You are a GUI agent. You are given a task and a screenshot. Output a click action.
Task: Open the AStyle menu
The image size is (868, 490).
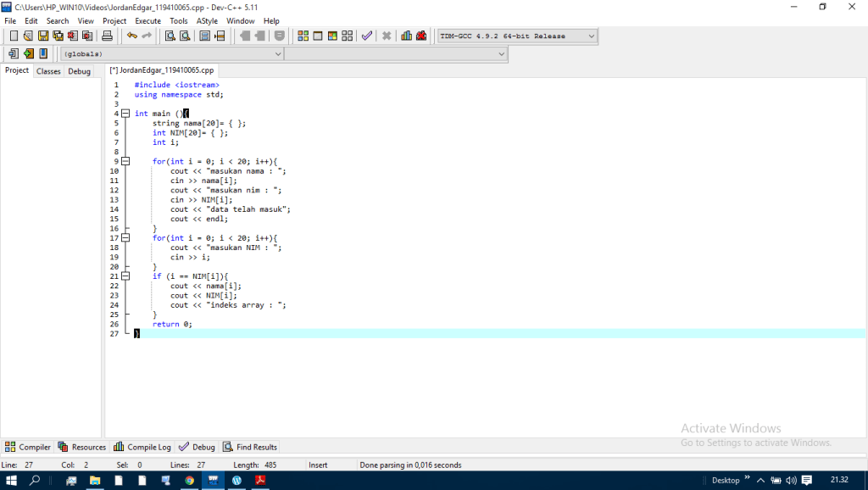point(207,20)
